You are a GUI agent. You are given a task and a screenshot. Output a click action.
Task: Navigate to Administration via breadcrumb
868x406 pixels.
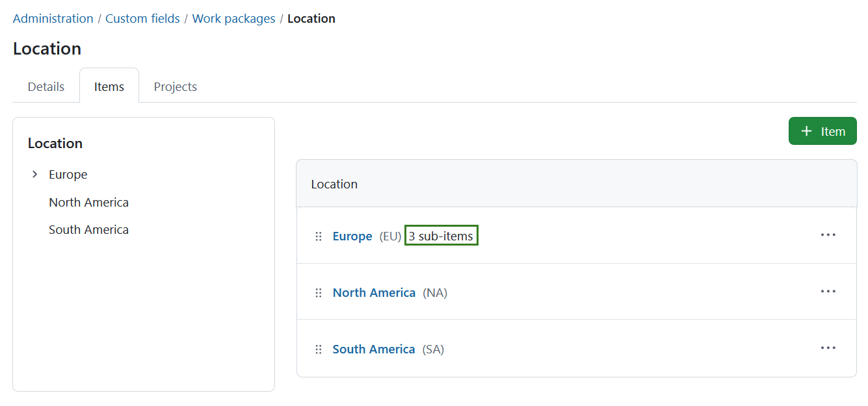[53, 18]
